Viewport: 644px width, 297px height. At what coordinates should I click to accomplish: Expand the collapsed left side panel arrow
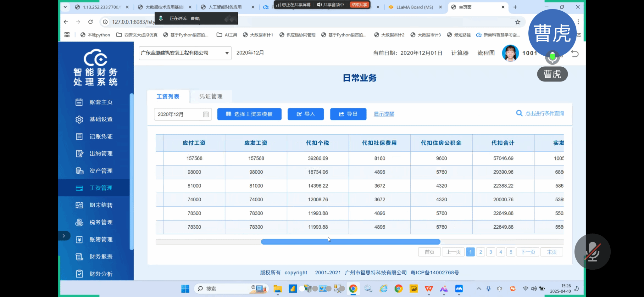pyautogui.click(x=64, y=236)
